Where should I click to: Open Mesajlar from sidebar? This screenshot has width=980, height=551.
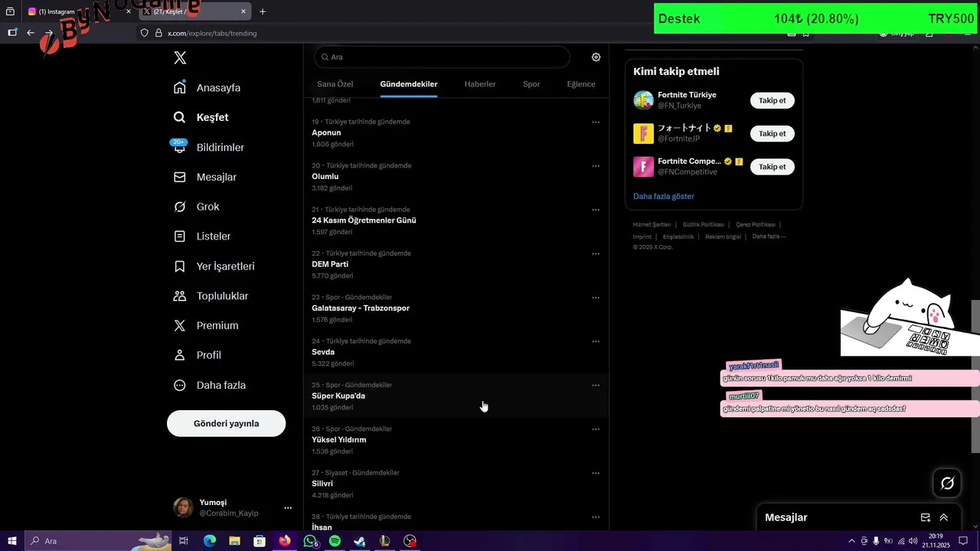[x=204, y=177]
